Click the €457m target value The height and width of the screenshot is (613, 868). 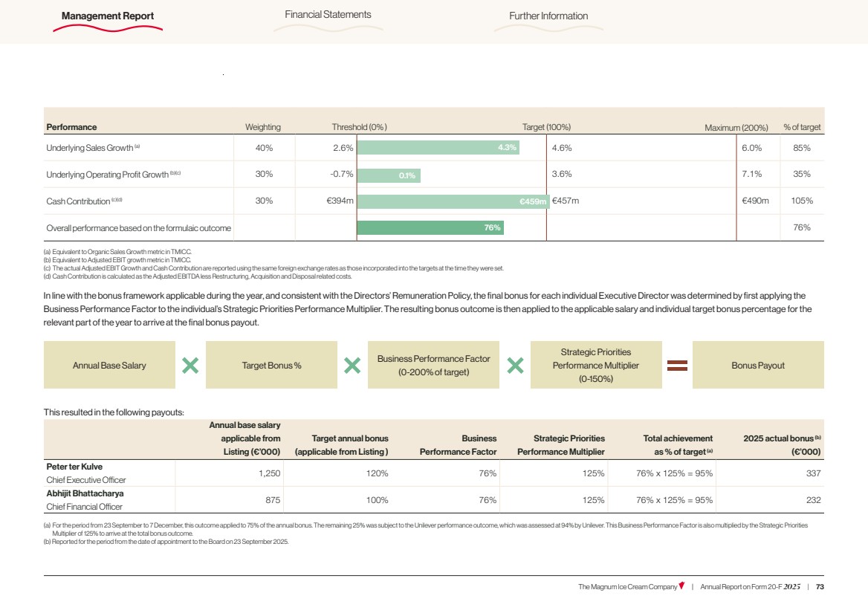[x=566, y=201]
